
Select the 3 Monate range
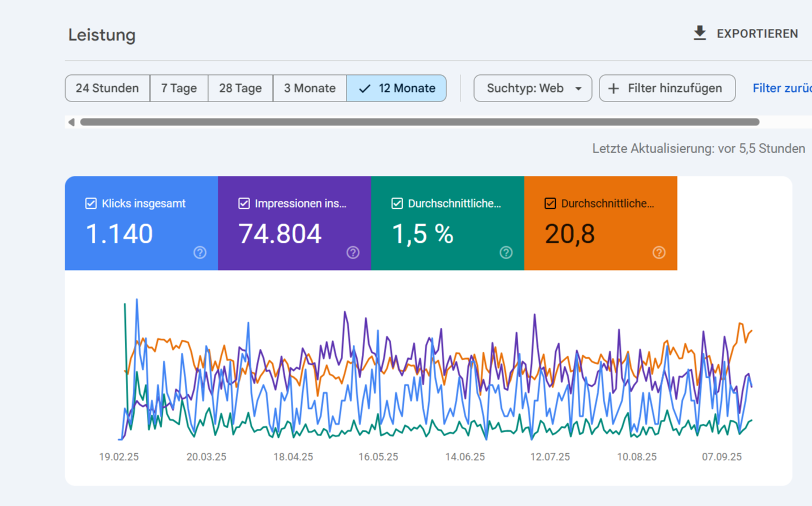310,88
